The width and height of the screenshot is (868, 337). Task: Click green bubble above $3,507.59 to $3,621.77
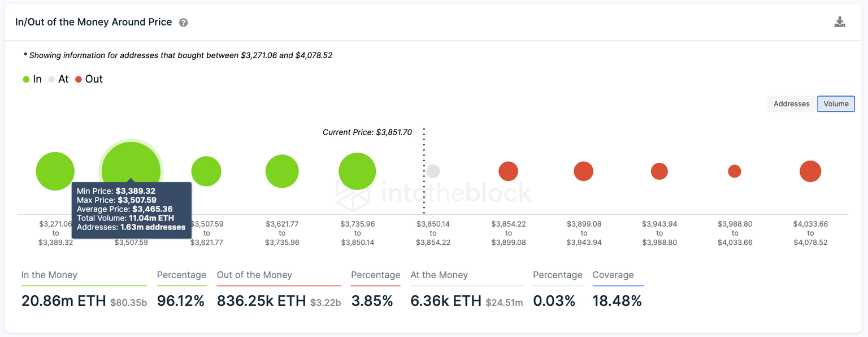point(206,171)
